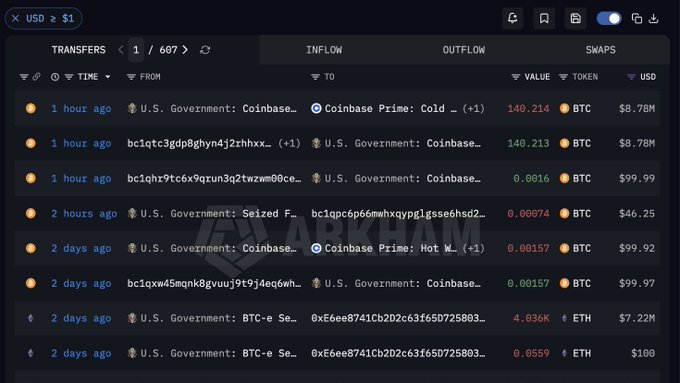Filter by the TO column
The height and width of the screenshot is (383, 680).
pos(315,77)
